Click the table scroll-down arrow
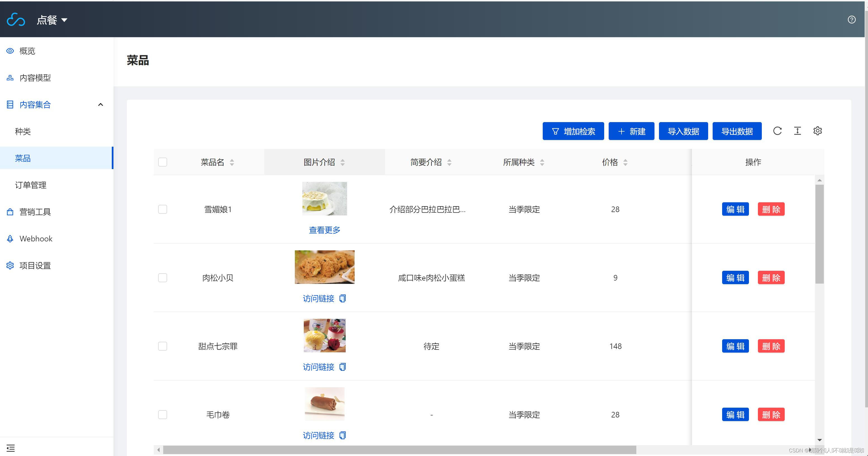 pos(819,440)
